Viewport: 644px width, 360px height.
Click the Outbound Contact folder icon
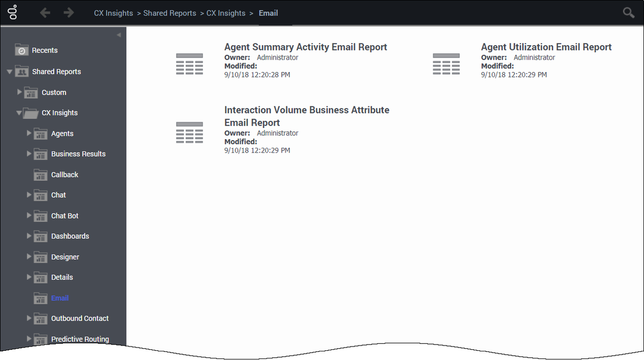(41, 319)
